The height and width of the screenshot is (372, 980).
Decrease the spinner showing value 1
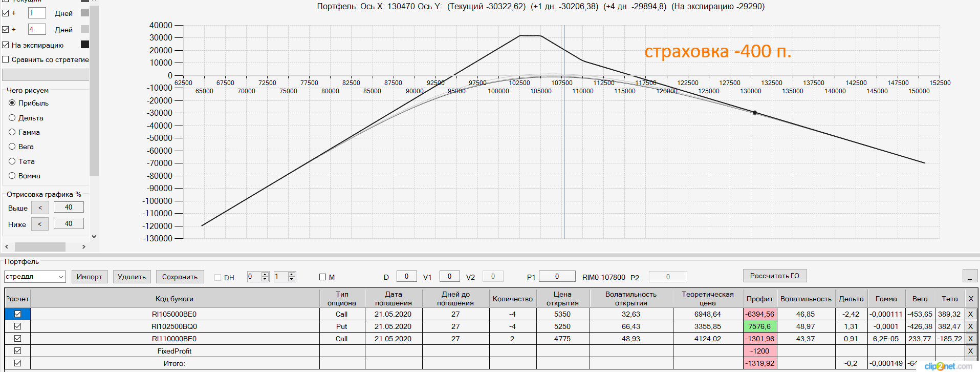pos(292,279)
